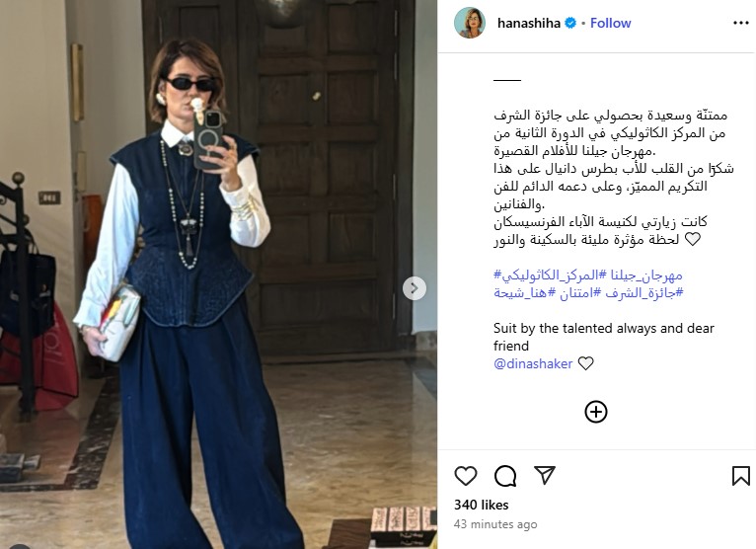Click the verified badge next to hanashiha
This screenshot has width=756, height=549.
[x=569, y=23]
